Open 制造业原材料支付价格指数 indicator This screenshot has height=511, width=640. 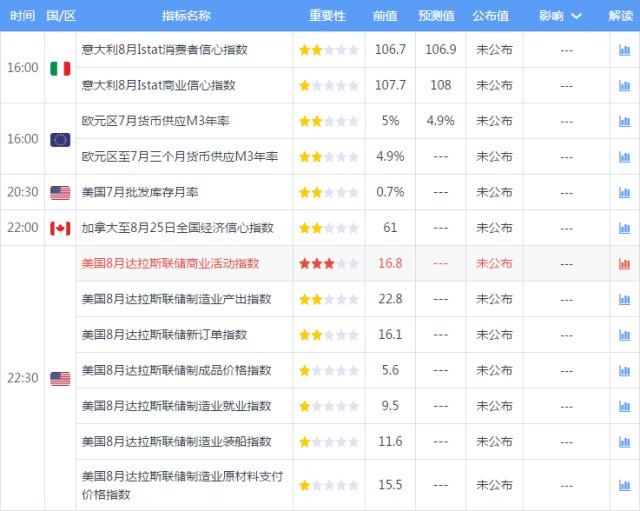pyautogui.click(x=182, y=485)
